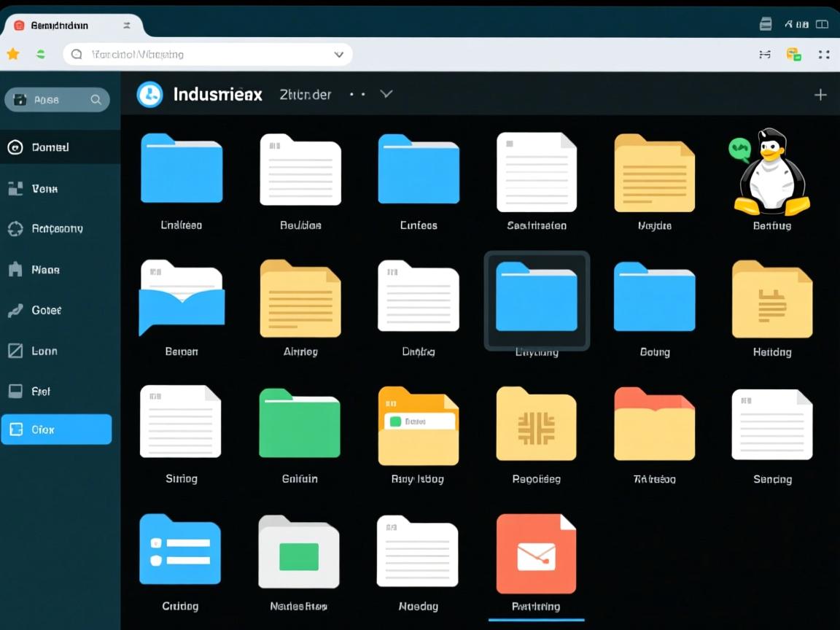Select the highlighted Ofox sidebar item

(x=56, y=429)
